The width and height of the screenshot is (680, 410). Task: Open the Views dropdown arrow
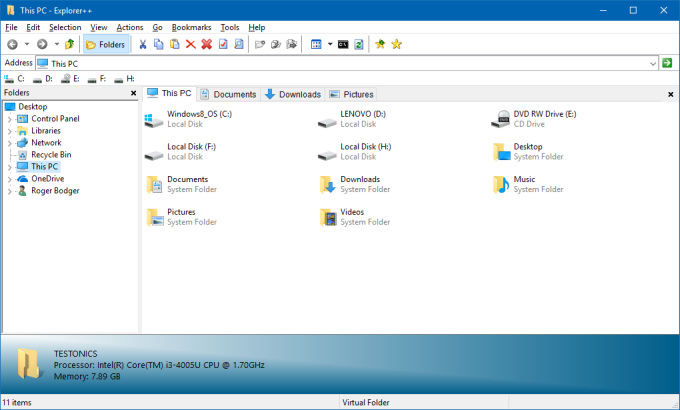click(329, 44)
